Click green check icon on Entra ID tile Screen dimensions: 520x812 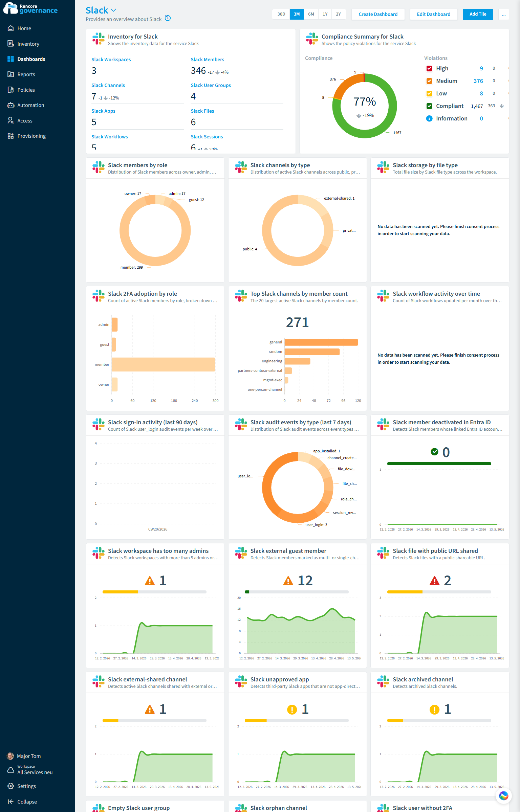pyautogui.click(x=434, y=452)
